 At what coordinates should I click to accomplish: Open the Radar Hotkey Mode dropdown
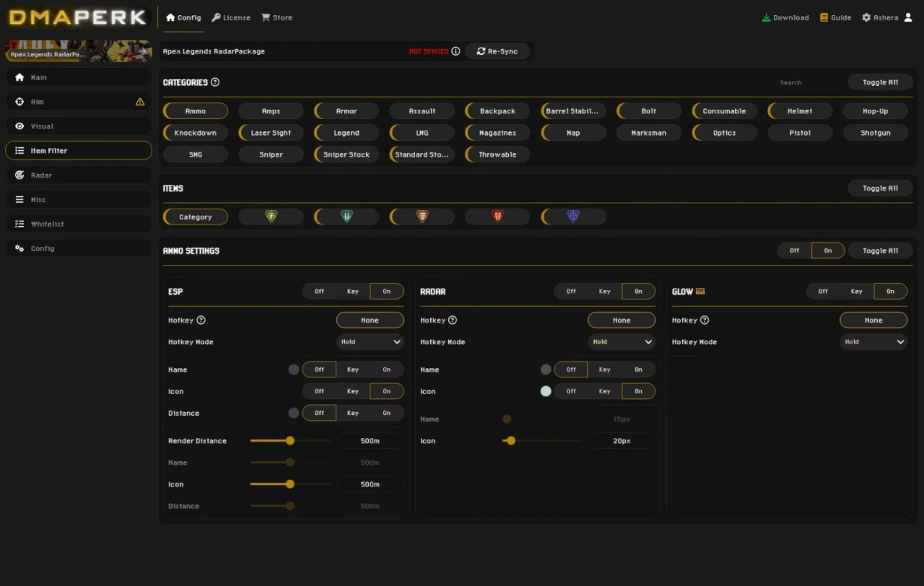[622, 341]
